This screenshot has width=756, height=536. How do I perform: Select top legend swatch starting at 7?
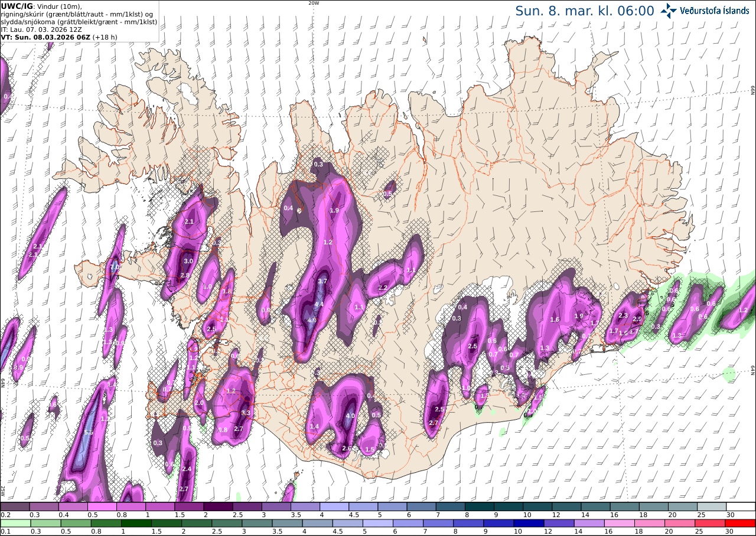[451, 506]
